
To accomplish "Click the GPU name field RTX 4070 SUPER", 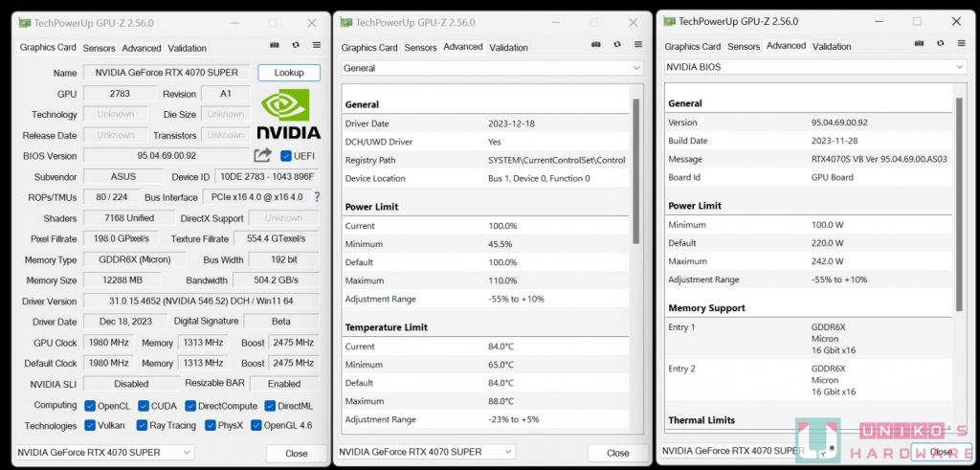I will (x=167, y=73).
